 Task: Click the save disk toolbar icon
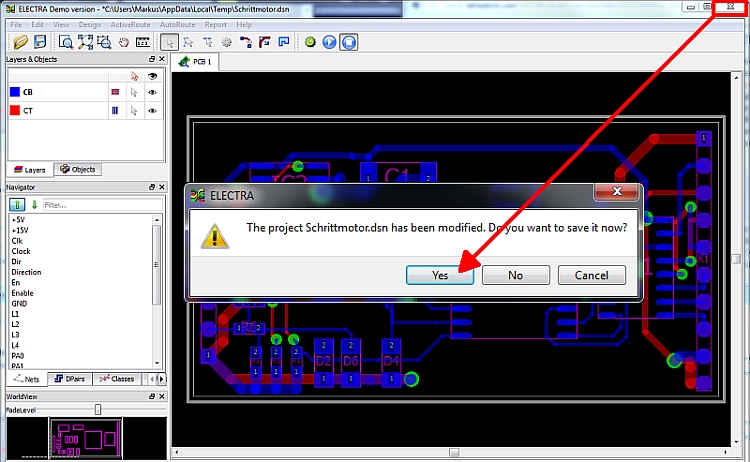point(40,42)
